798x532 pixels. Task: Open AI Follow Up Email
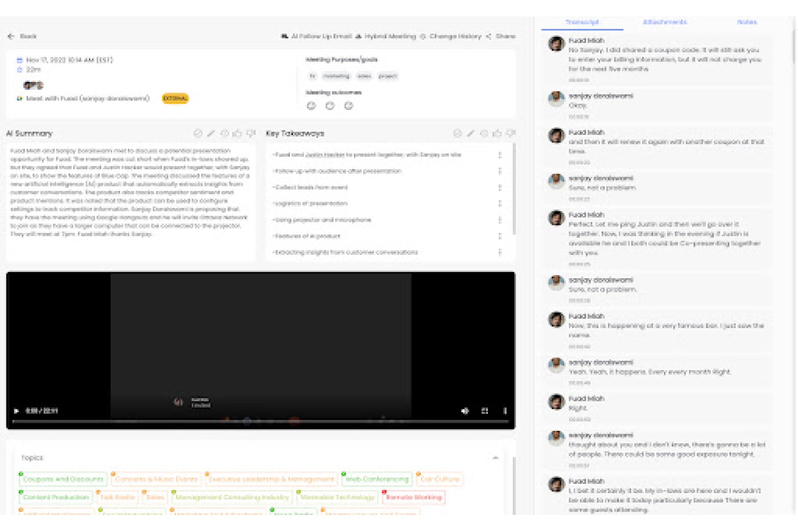pos(317,36)
